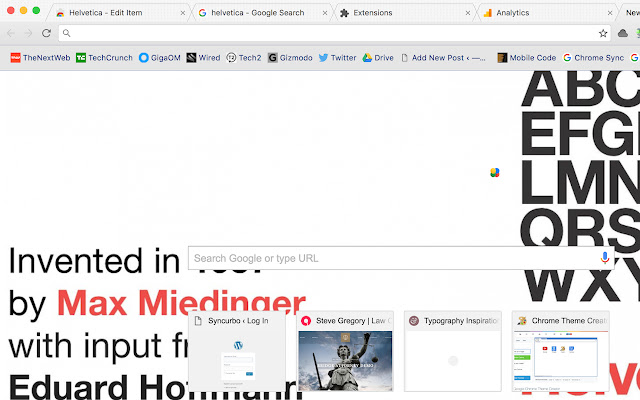Close the Extensions tab
This screenshot has width=640, height=400.
tap(468, 13)
